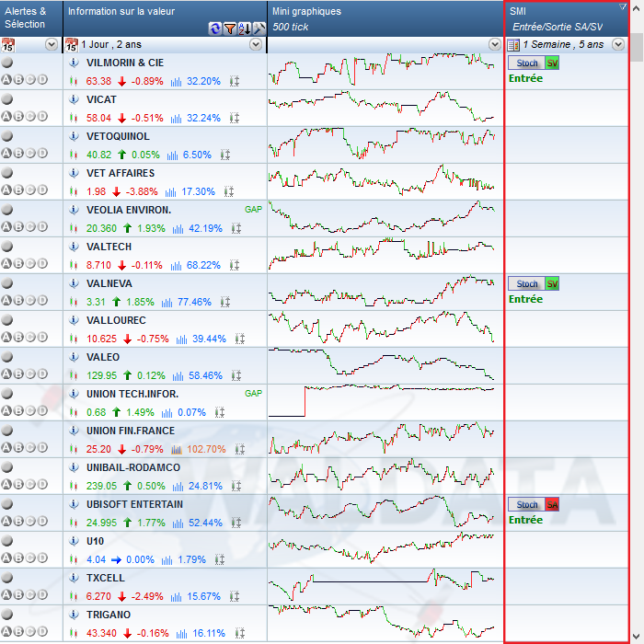Click the A-Z sort icon
644x644 pixels.
[x=245, y=29]
